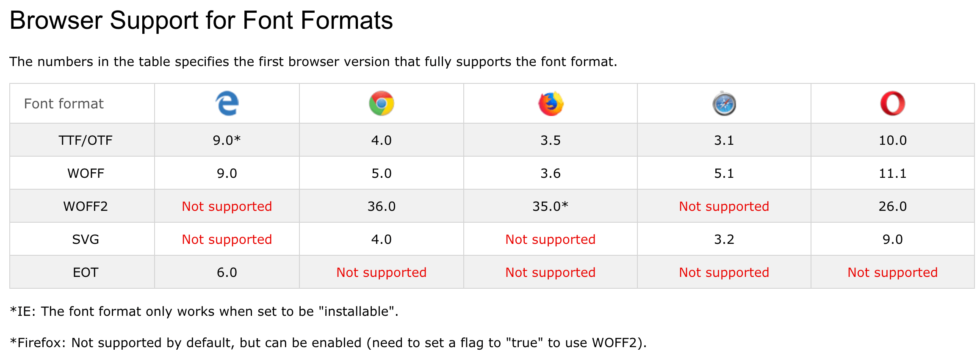Select the WOFF2 row label
This screenshot has width=980, height=359.
click(86, 206)
